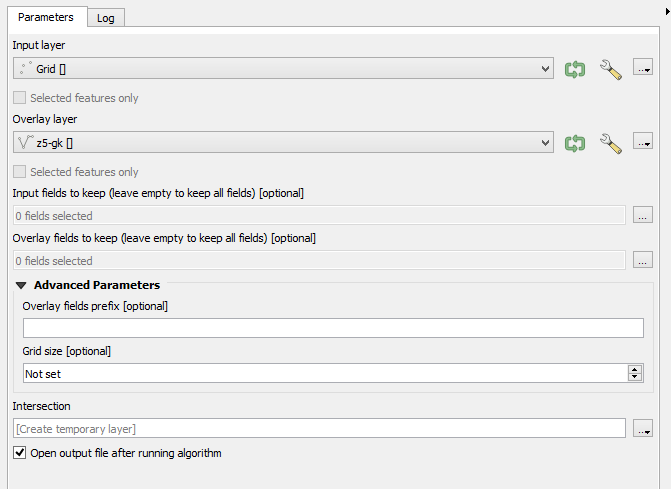Toggle Selected features only under Input layer
This screenshot has width=671, height=489.
click(20, 98)
